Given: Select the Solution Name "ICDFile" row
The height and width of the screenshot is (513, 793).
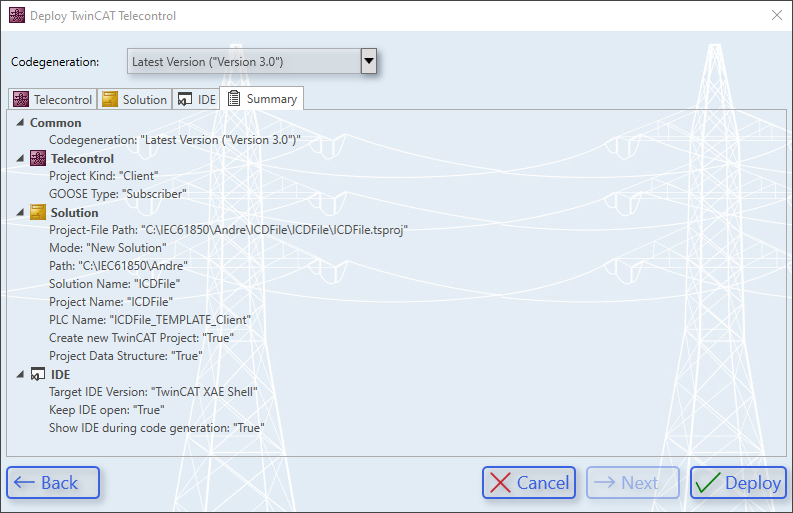Looking at the screenshot, I should [x=115, y=284].
